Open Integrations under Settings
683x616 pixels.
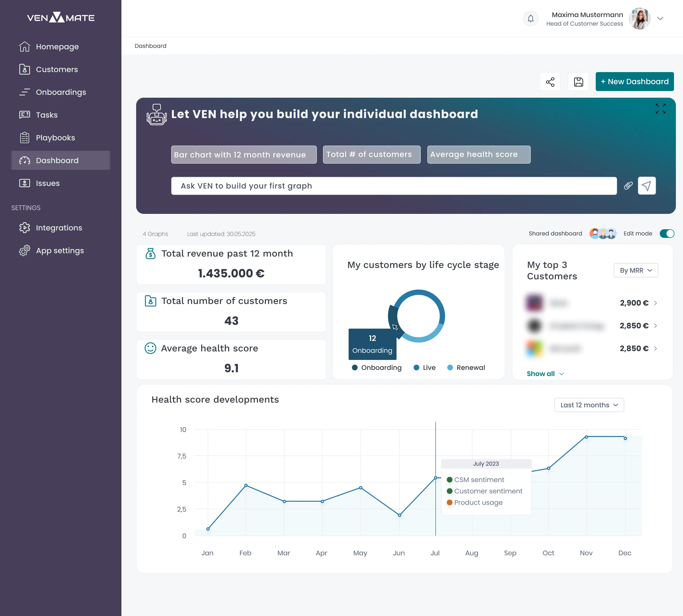pyautogui.click(x=59, y=228)
